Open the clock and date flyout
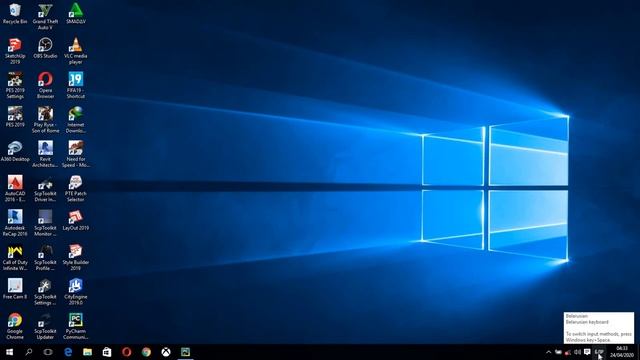Screen dimensions: 640x360 tap(622, 352)
